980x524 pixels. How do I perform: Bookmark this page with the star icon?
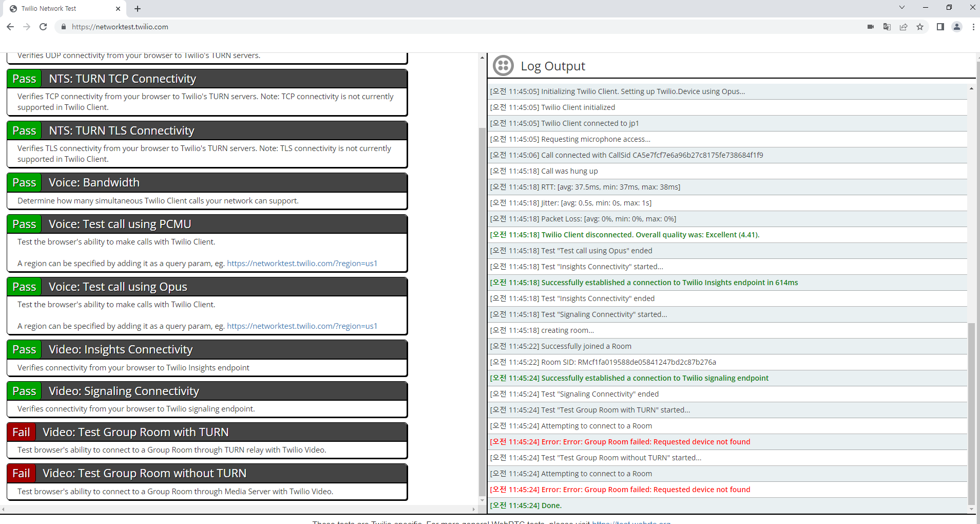(920, 27)
